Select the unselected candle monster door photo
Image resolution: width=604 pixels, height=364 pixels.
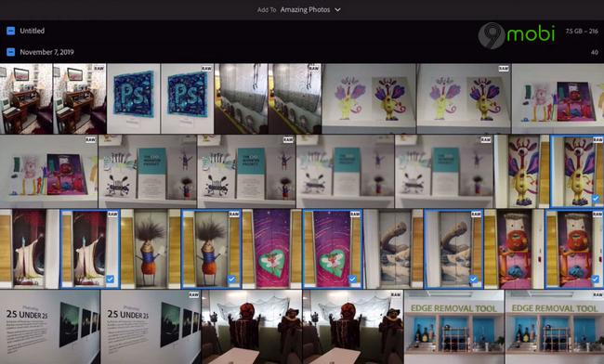point(30,249)
